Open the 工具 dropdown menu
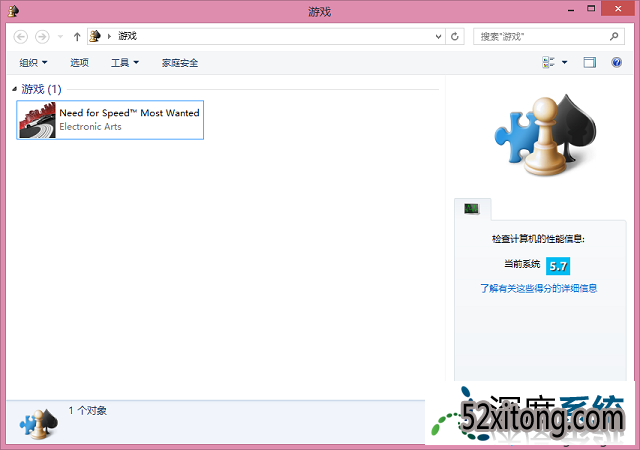Screen dimensions: 640x450 click(x=125, y=62)
